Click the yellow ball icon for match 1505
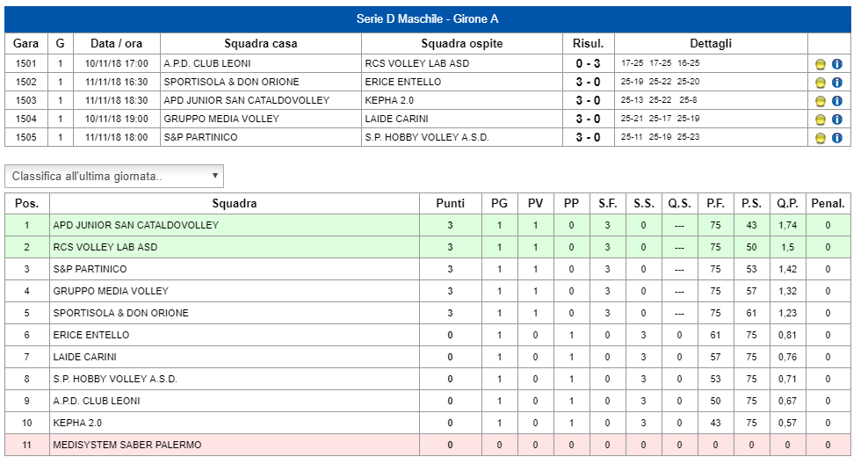The width and height of the screenshot is (868, 457). click(821, 138)
